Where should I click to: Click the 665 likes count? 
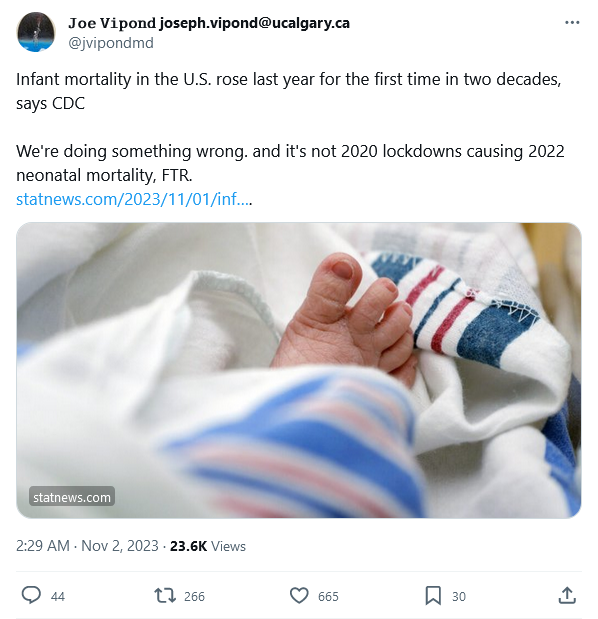328,596
